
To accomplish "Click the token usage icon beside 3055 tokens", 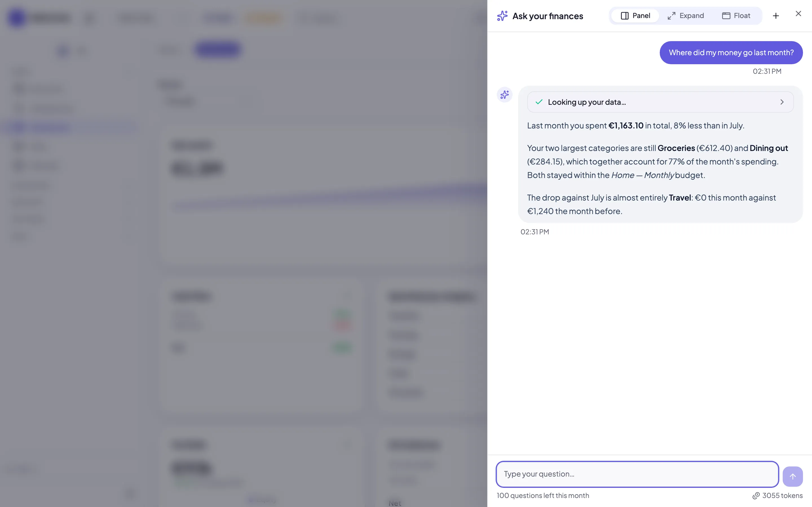I will point(756,496).
